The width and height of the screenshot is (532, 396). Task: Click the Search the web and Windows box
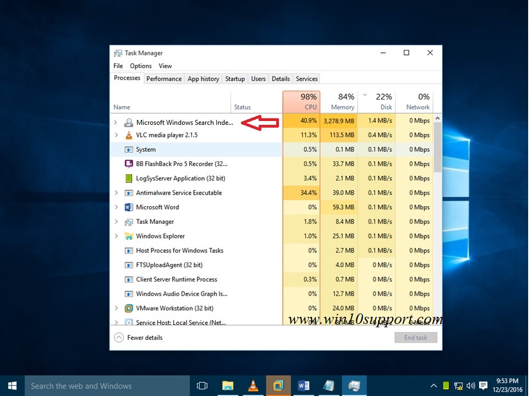click(x=107, y=386)
